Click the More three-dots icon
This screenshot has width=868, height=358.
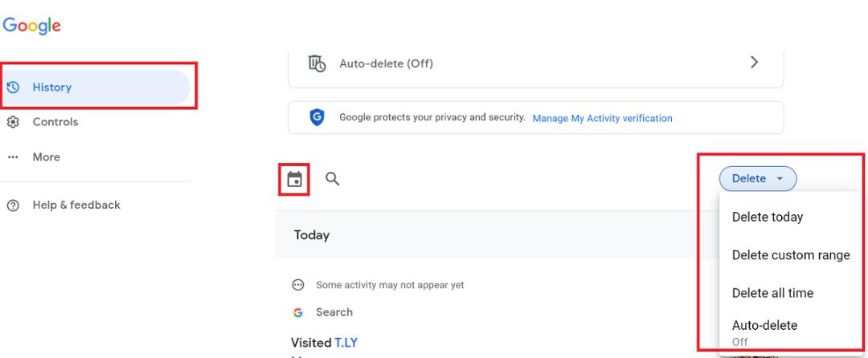pyautogui.click(x=13, y=157)
